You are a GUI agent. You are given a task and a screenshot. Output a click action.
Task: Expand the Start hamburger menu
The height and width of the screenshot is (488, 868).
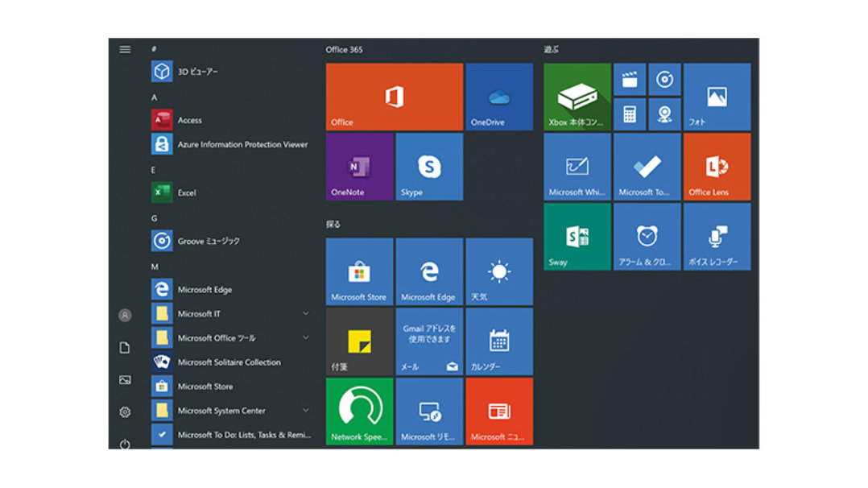125,49
